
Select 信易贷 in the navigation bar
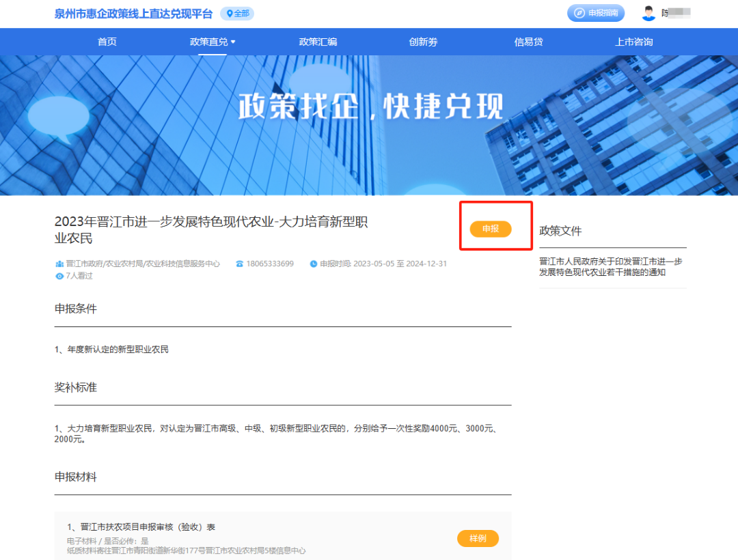[528, 42]
